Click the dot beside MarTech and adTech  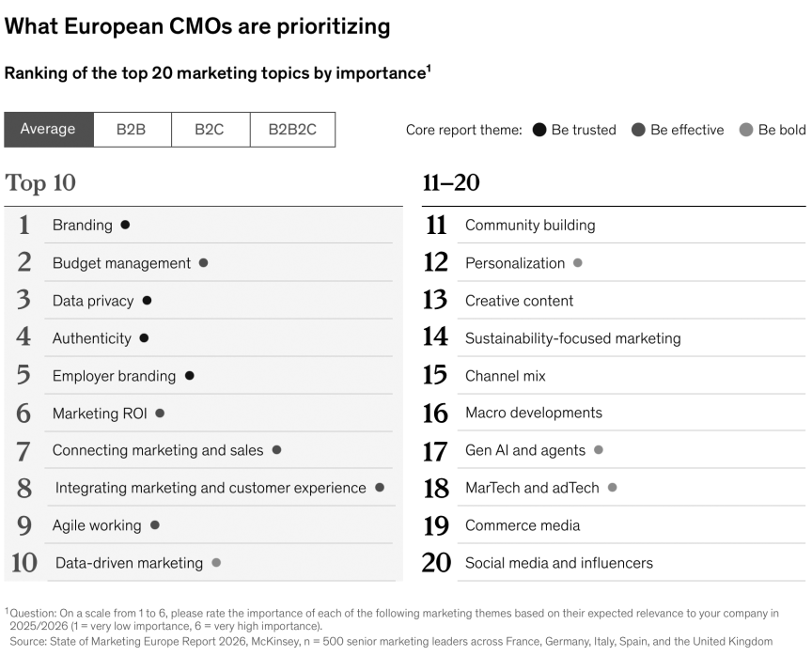pyautogui.click(x=612, y=487)
